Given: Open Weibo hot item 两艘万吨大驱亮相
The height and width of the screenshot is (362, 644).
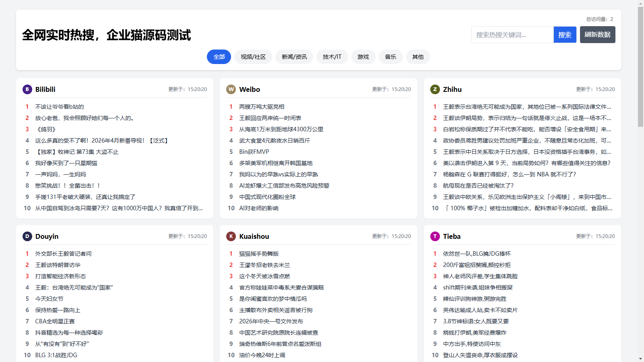Looking at the screenshot, I should 262,107.
